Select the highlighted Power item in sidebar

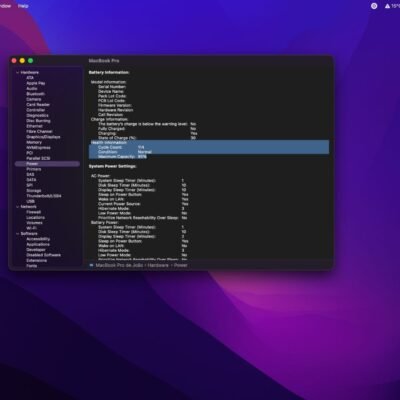[x=47, y=164]
